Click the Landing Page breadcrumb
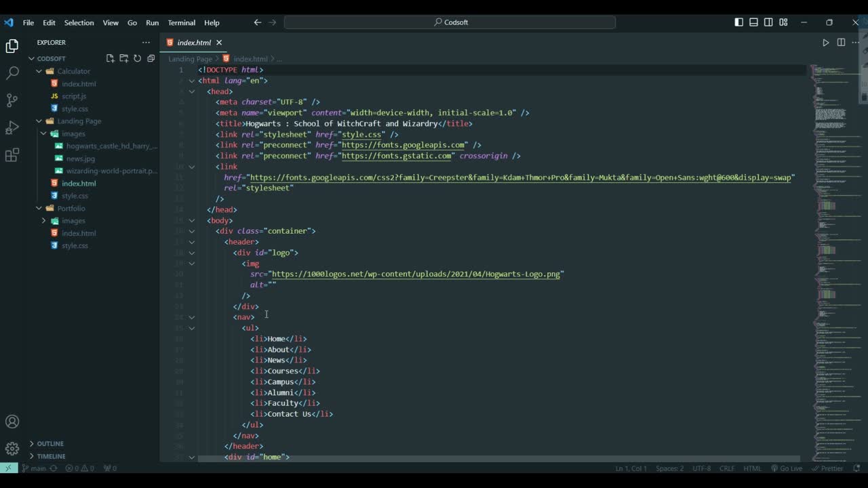868x488 pixels. pyautogui.click(x=191, y=59)
